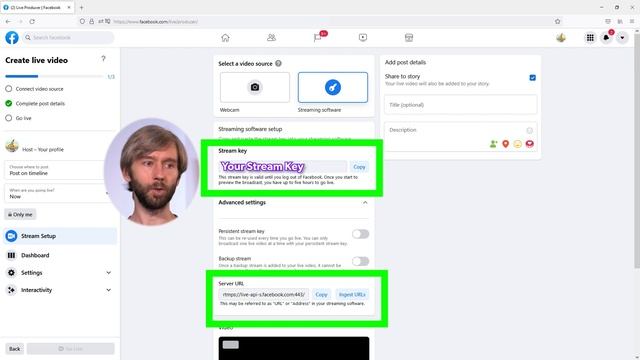
Task: Open a new browser tab
Action: pyautogui.click(x=81, y=7)
